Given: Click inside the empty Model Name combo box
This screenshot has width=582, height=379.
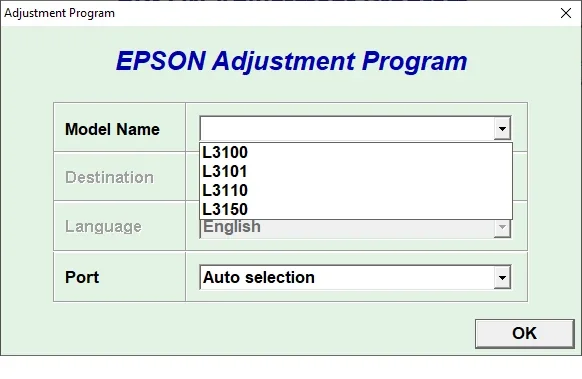Looking at the screenshot, I should point(347,129).
